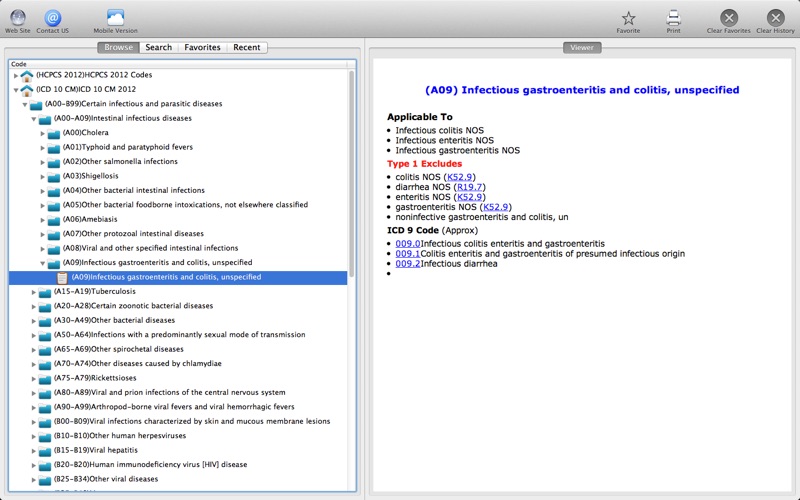
Task: Collapse the (A00-A09)Intestinal infectious diseases node
Action: pyautogui.click(x=34, y=119)
